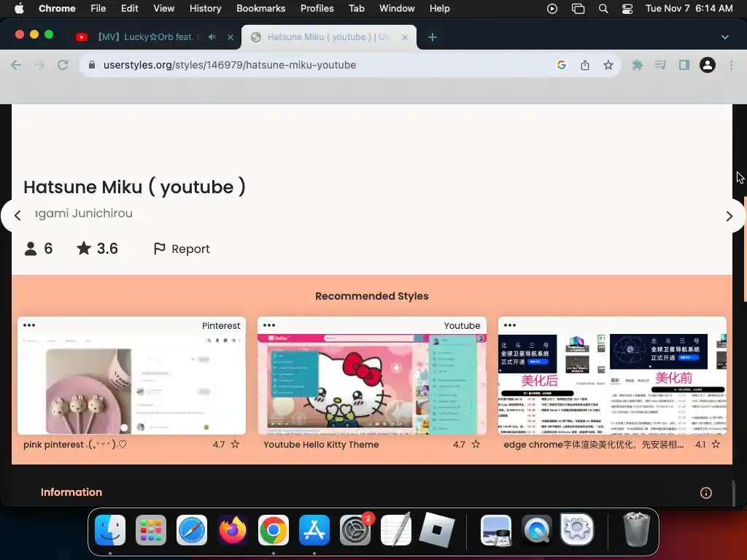Open the History menu
Viewport: 747px width, 560px height.
click(x=205, y=9)
